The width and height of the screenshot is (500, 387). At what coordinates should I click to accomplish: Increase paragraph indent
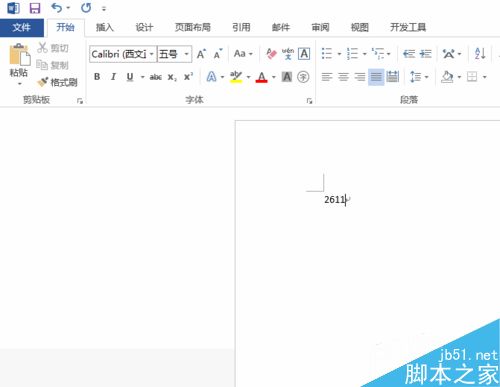[426, 54]
